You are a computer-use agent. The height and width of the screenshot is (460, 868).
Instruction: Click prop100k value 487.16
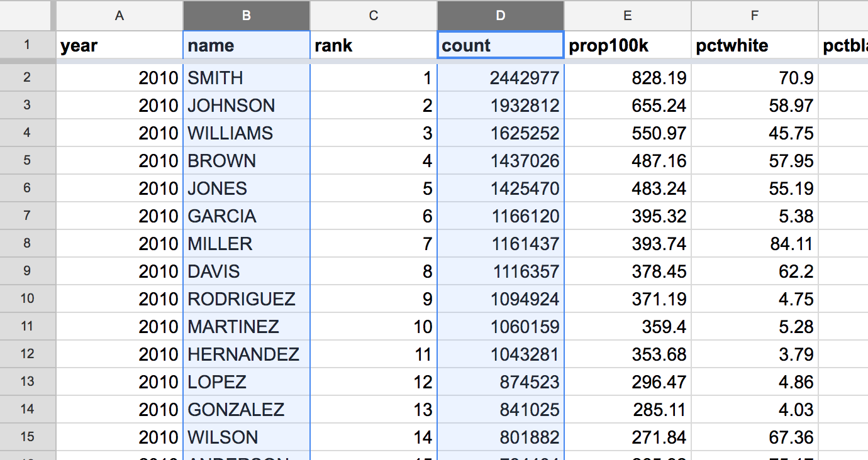[628, 161]
